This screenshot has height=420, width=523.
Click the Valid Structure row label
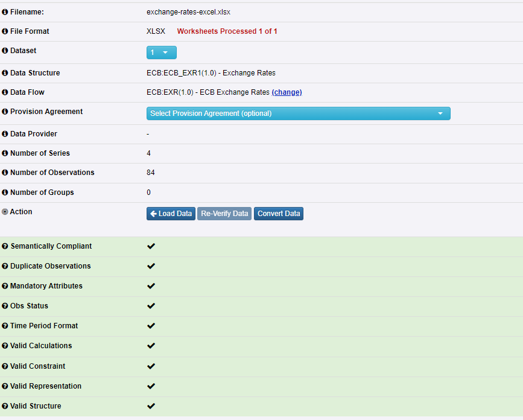[x=36, y=406]
